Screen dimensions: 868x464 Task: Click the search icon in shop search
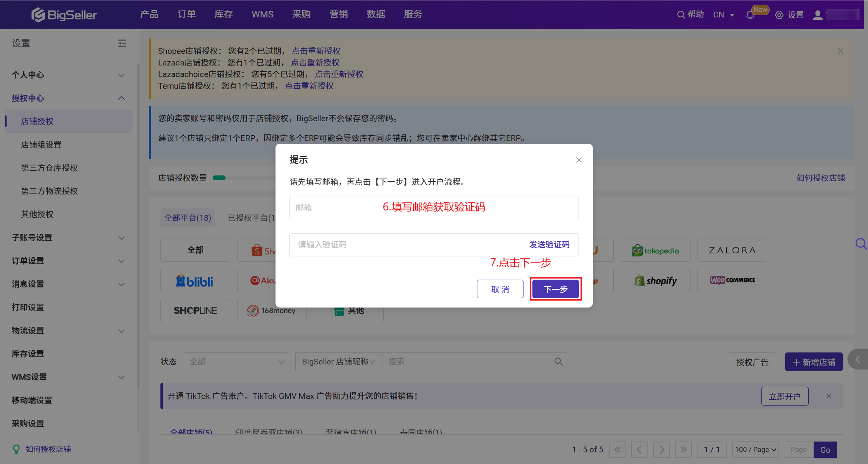click(x=558, y=362)
